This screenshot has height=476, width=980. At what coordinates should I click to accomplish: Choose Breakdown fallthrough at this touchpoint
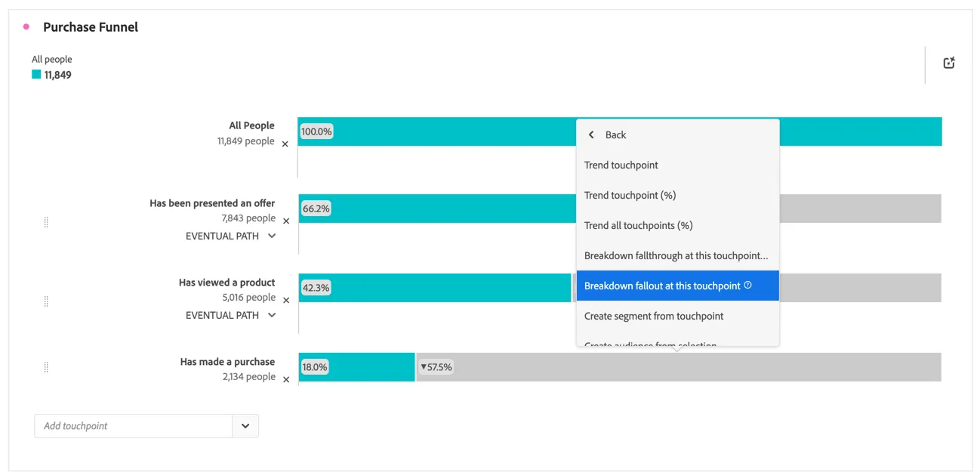[678, 256]
